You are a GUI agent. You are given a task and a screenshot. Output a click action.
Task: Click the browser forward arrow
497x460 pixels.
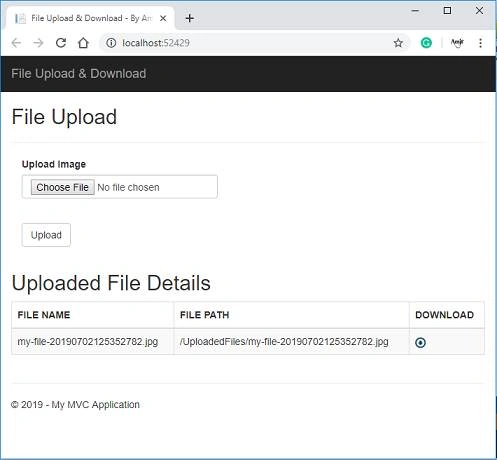[x=38, y=43]
